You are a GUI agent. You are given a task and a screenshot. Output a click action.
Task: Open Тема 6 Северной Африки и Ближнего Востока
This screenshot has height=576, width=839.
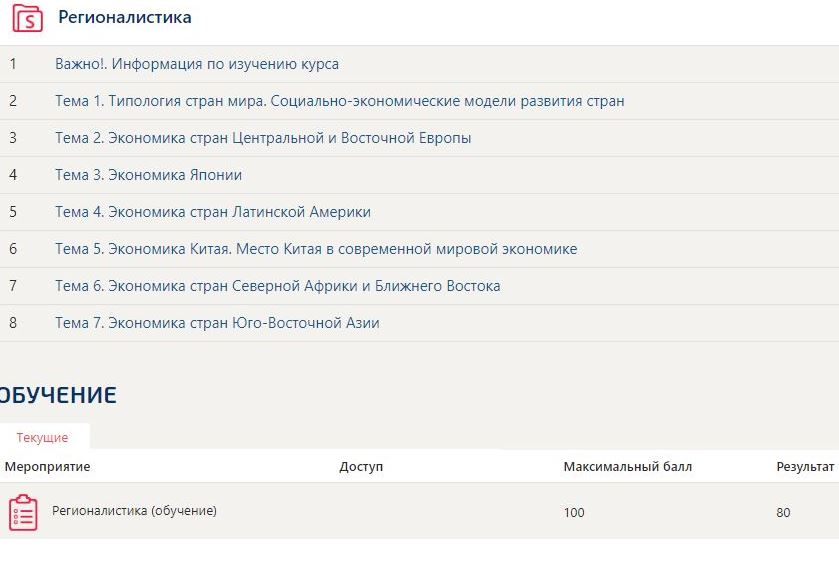[x=278, y=286]
